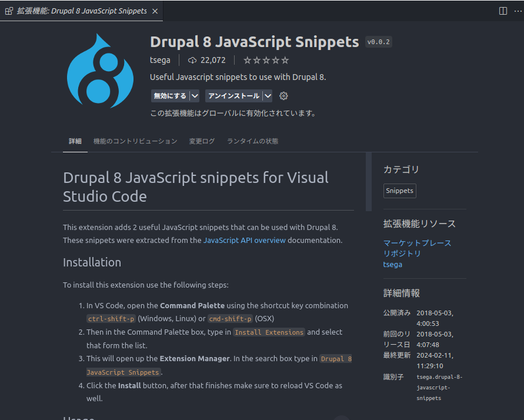Image resolution: width=524 pixels, height=420 pixels.
Task: Expand the アンインストール dropdown arrow
Action: [268, 96]
